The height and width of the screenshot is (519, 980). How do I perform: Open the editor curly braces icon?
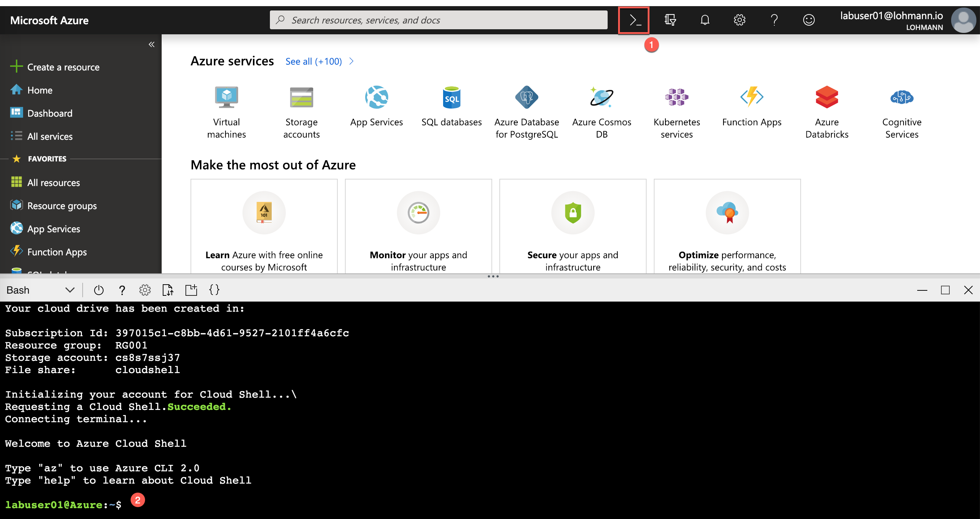[214, 290]
